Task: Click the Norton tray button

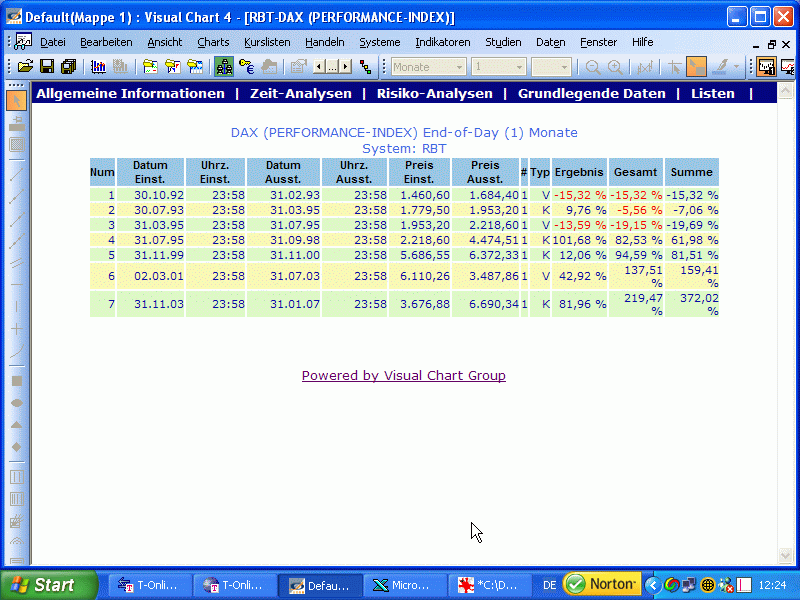Action: click(x=601, y=584)
